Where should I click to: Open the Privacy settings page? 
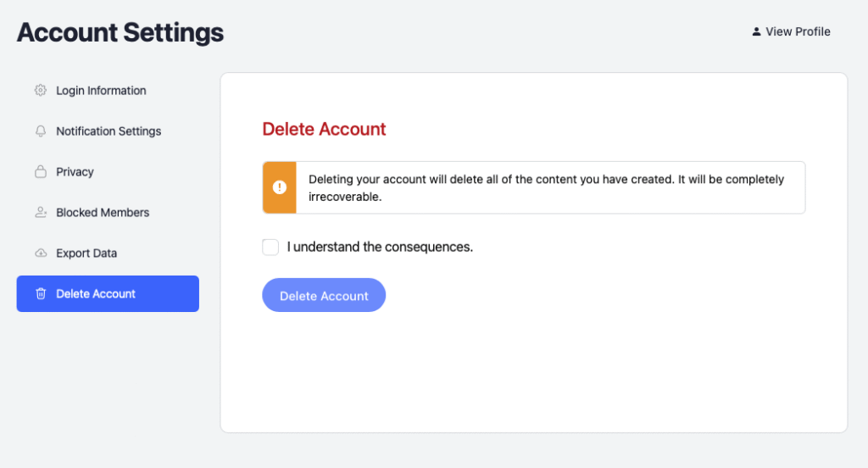(x=75, y=172)
